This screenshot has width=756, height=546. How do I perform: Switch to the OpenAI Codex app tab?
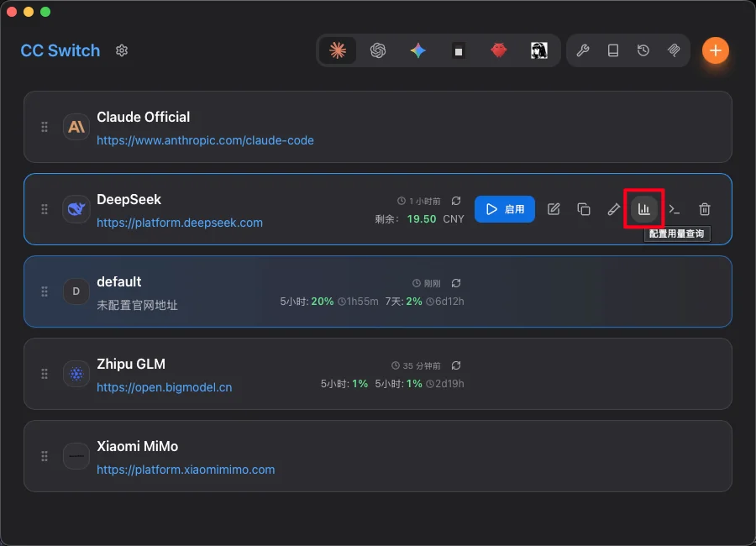[x=378, y=50]
